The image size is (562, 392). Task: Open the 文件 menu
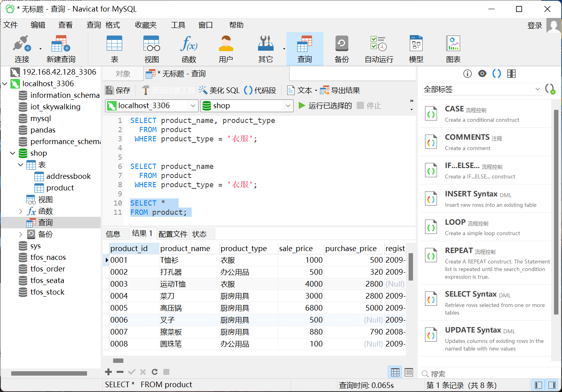pyautogui.click(x=11, y=25)
